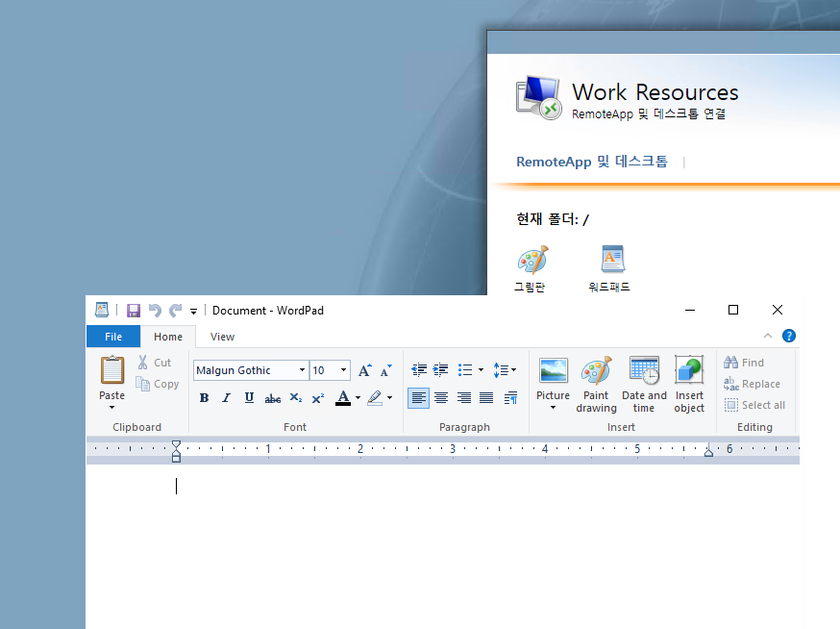This screenshot has width=840, height=629.
Task: Toggle Bold formatting
Action: click(204, 398)
